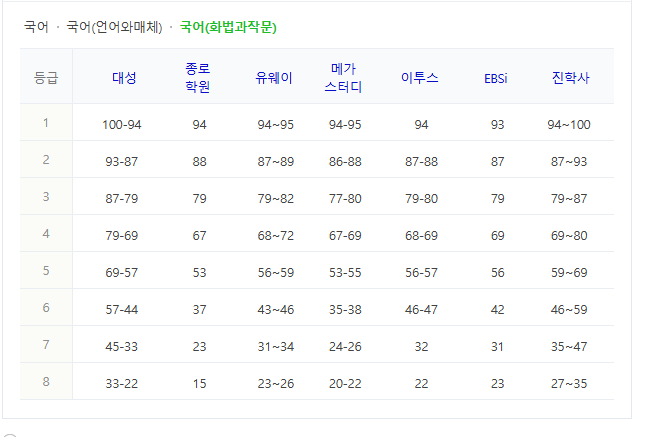
Task: Select the 45-33 cell under 대성
Action: coord(122,346)
